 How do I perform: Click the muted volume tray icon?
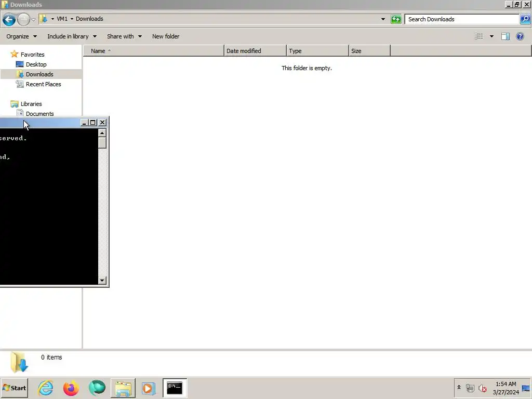tap(483, 388)
